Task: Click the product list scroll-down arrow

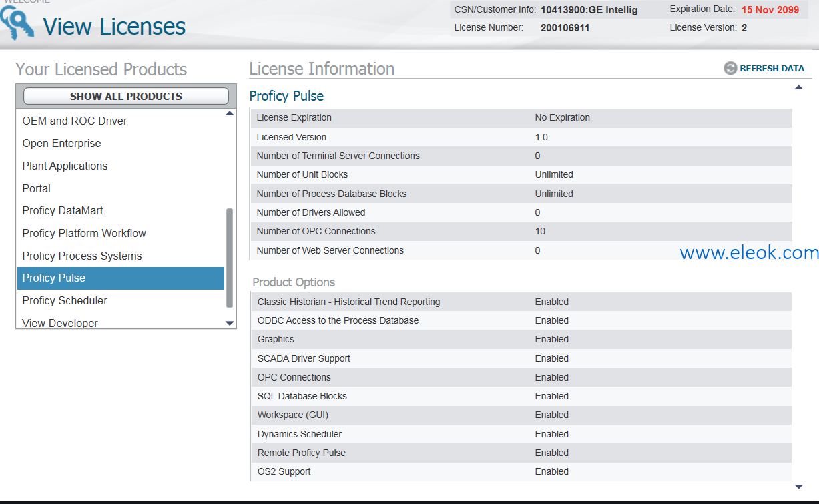Action: (x=230, y=323)
